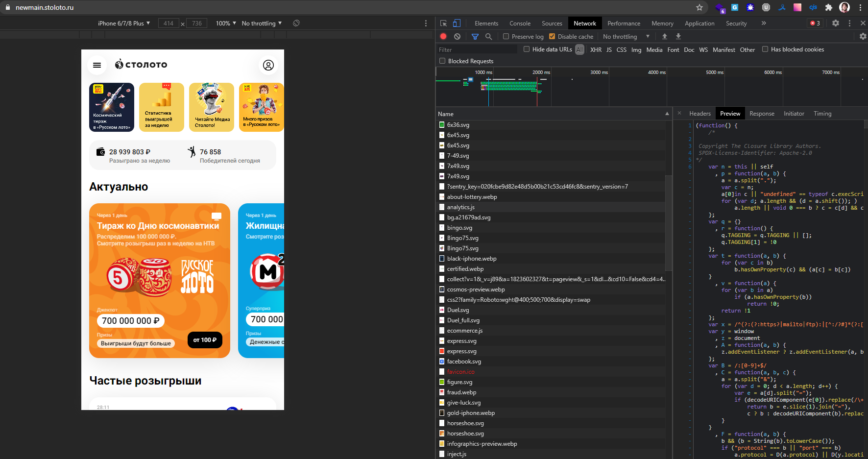This screenshot has width=868, height=459.
Task: Open network search magnifier
Action: point(488,36)
